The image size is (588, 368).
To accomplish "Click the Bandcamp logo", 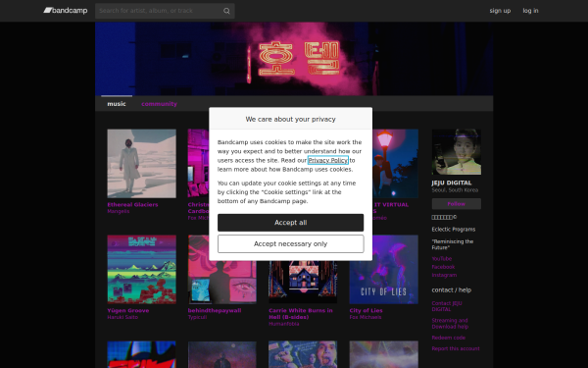I will click(x=66, y=11).
